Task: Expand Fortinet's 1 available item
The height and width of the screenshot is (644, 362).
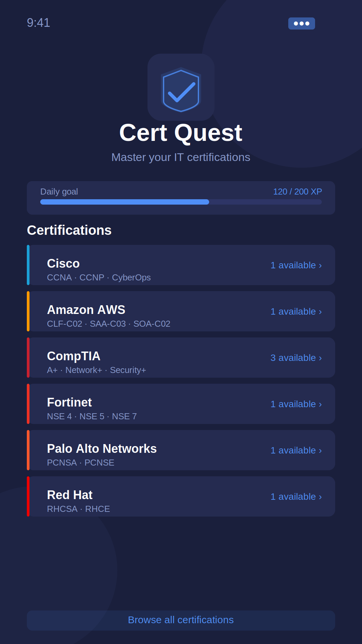Action: (296, 404)
